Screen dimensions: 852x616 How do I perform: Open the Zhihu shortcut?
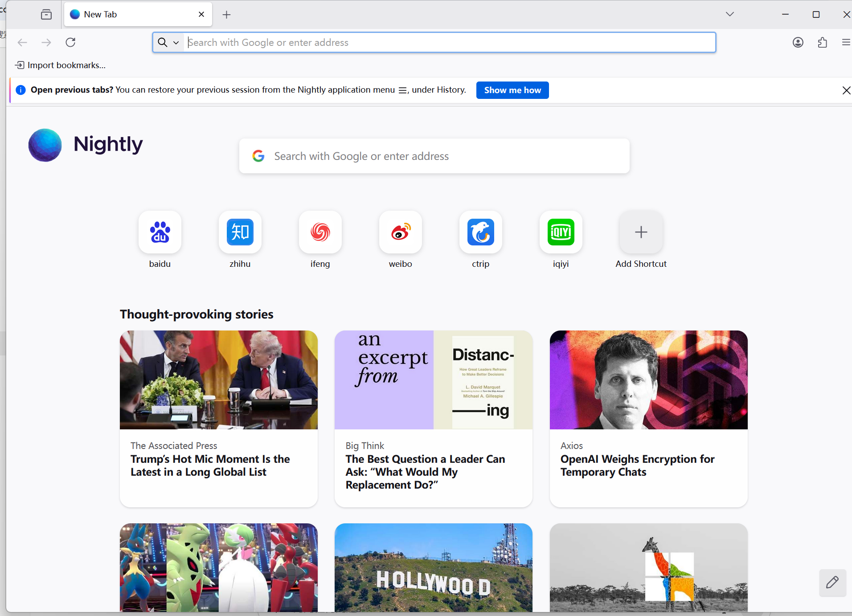click(x=240, y=232)
